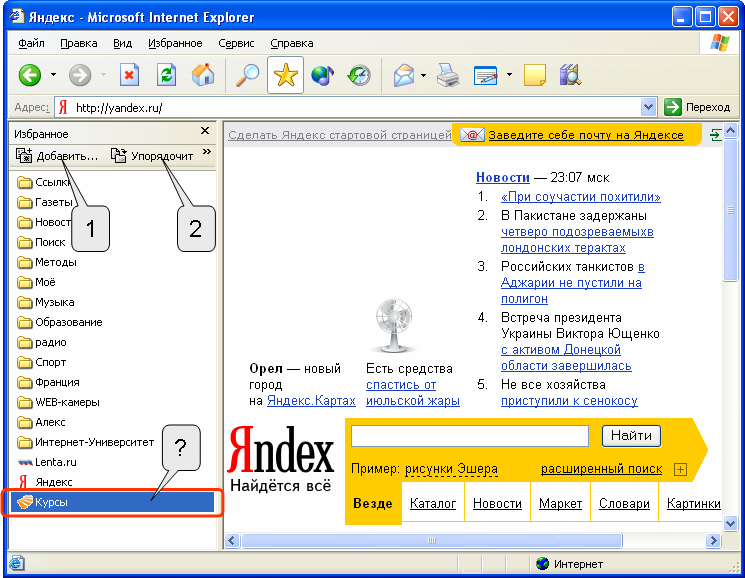Open the радио favorites folder
745x578 pixels.
point(42,342)
